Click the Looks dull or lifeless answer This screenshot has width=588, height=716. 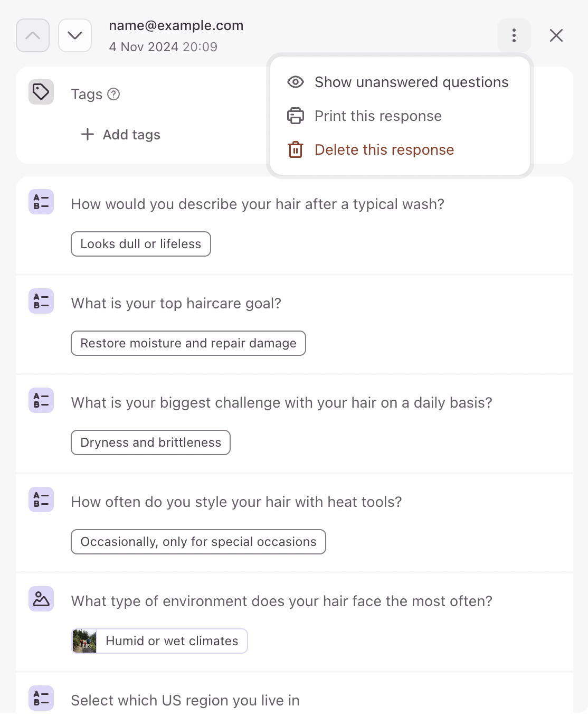[141, 244]
